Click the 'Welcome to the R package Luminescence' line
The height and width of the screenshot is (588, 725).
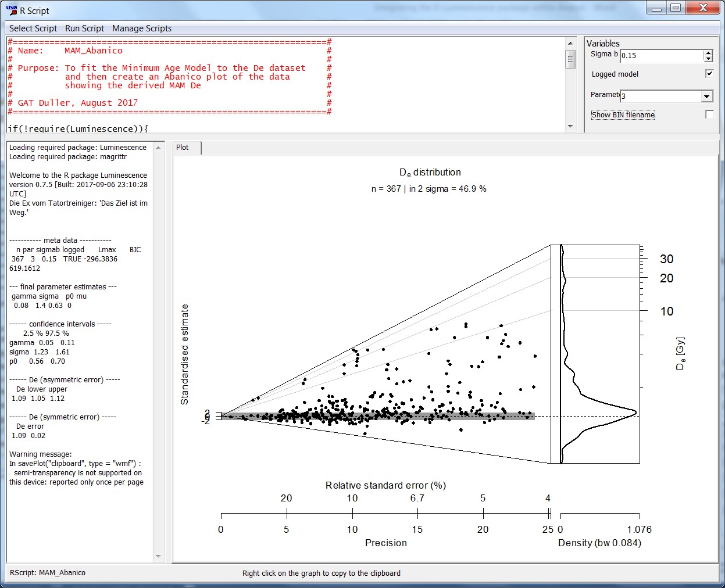click(x=78, y=175)
